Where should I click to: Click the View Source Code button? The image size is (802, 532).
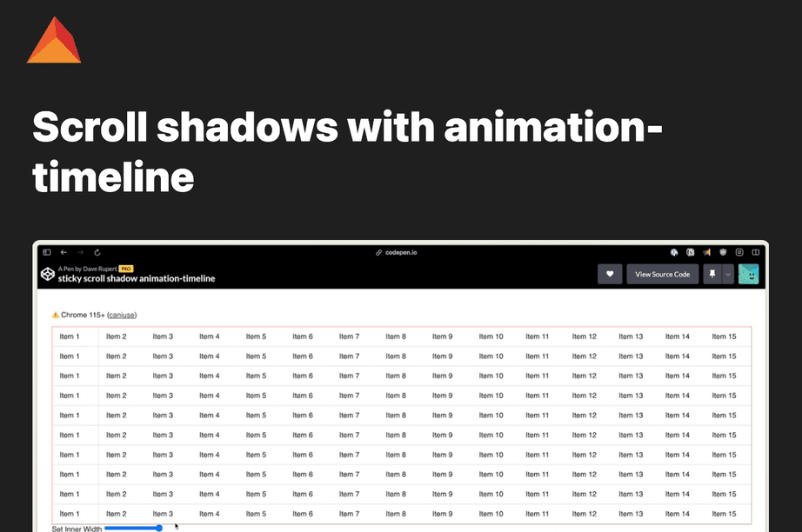pyautogui.click(x=662, y=274)
